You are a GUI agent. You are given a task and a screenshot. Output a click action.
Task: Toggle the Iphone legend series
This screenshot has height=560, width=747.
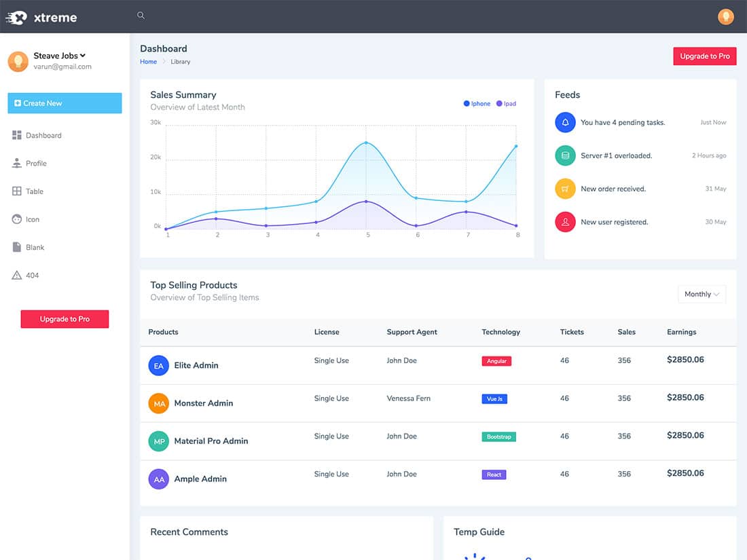(477, 103)
